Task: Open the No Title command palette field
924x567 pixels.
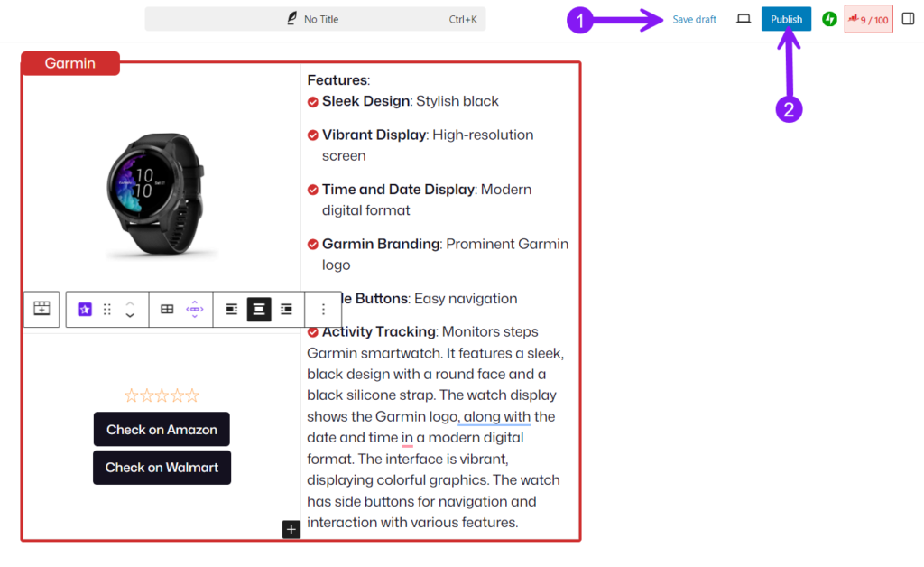Action: coord(315,19)
